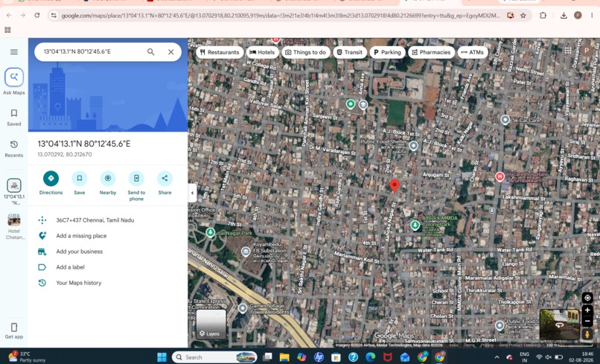
Task: Open the Google account avatar on the map
Action: [x=587, y=51]
